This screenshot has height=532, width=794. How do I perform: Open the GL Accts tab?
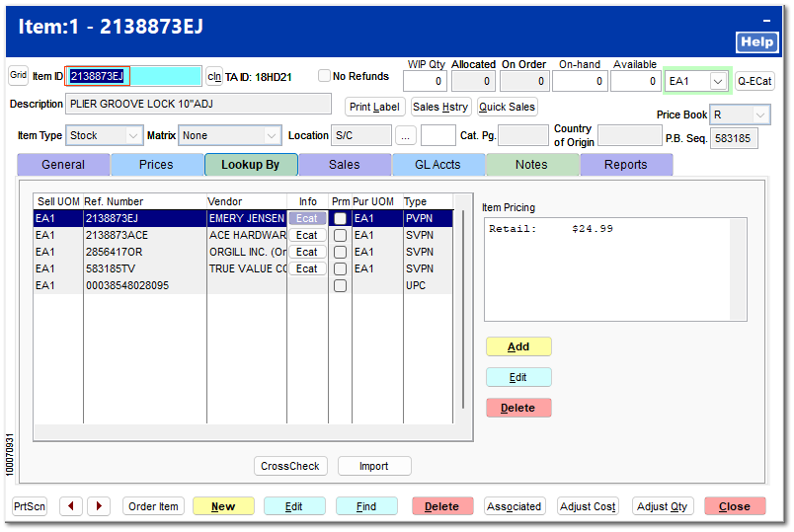click(437, 165)
